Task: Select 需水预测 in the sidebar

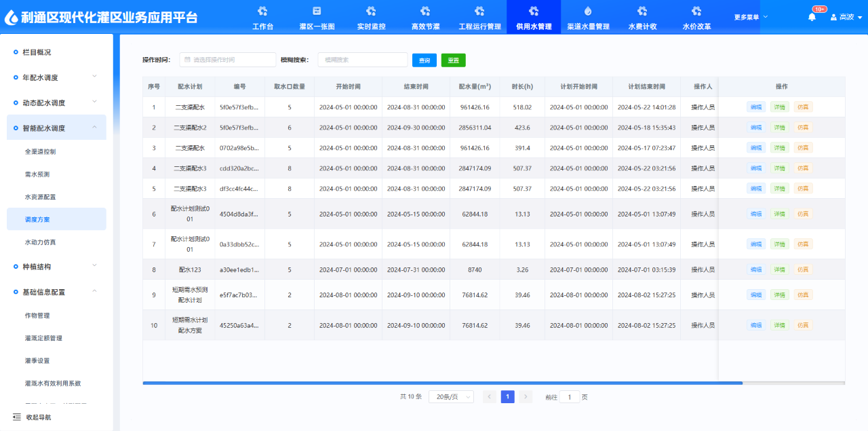Action: (x=56, y=174)
